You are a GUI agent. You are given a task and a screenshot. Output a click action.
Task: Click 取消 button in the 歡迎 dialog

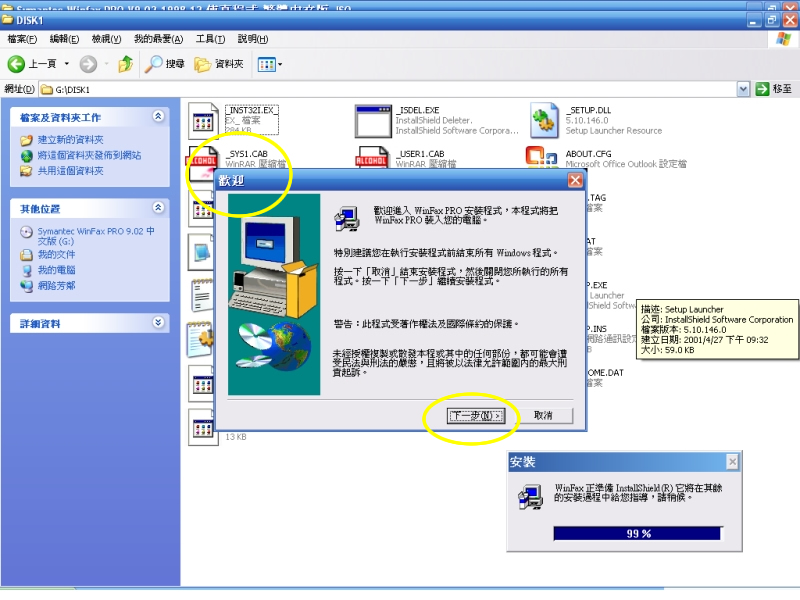tap(543, 415)
